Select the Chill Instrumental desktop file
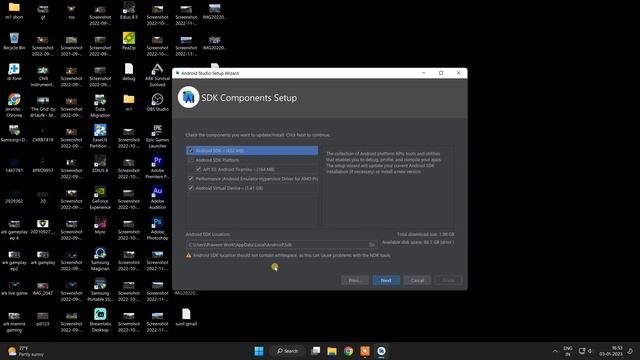The height and width of the screenshot is (360, 640). (43, 76)
